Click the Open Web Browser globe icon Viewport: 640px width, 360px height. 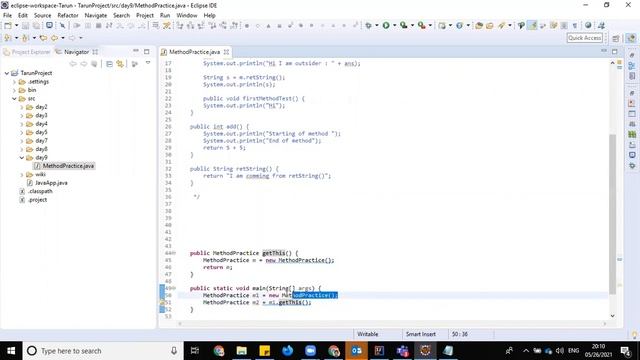pos(588,25)
